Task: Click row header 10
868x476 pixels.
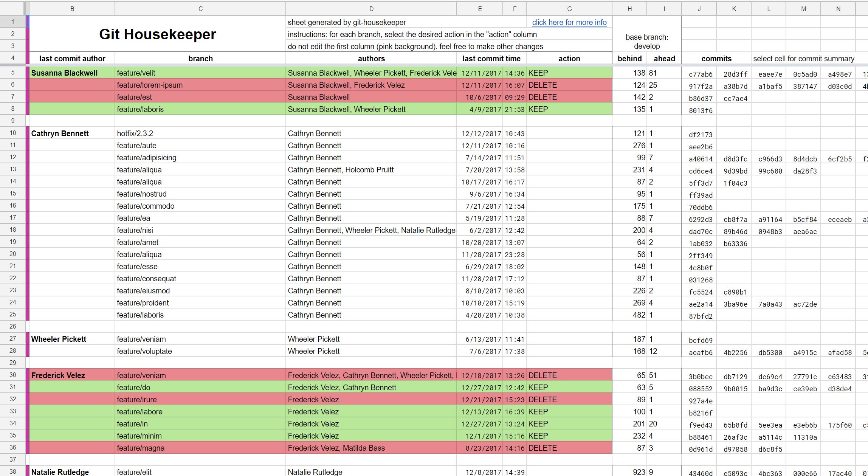Action: [13, 133]
